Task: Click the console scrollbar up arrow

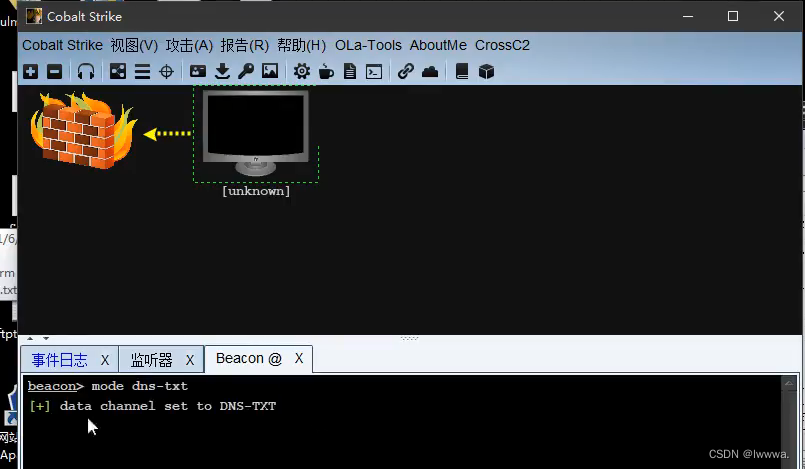Action: pyautogui.click(x=789, y=383)
